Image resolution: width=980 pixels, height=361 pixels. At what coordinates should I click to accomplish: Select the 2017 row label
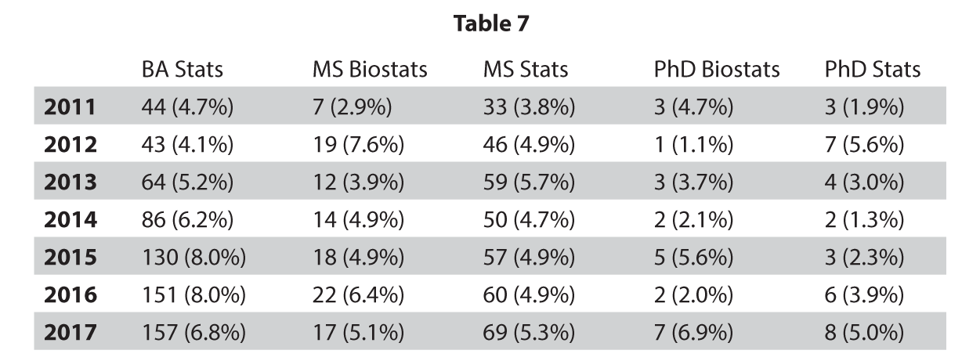pos(71,333)
